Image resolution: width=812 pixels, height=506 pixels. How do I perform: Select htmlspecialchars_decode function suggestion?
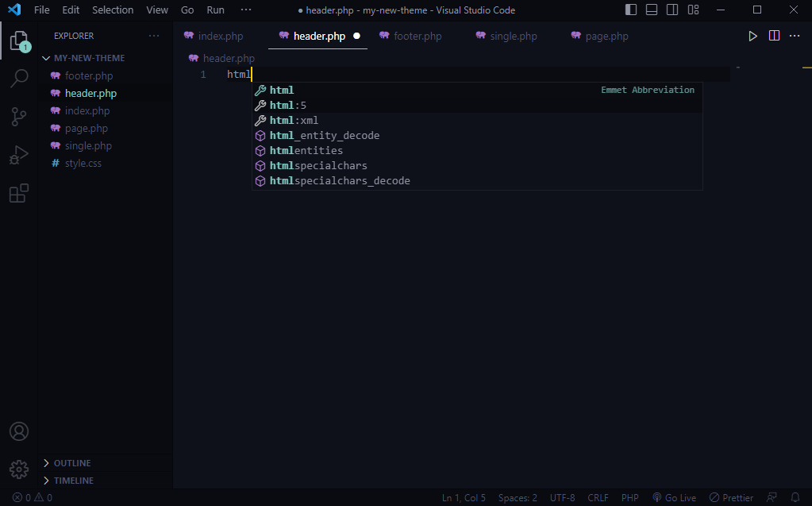tap(477, 181)
